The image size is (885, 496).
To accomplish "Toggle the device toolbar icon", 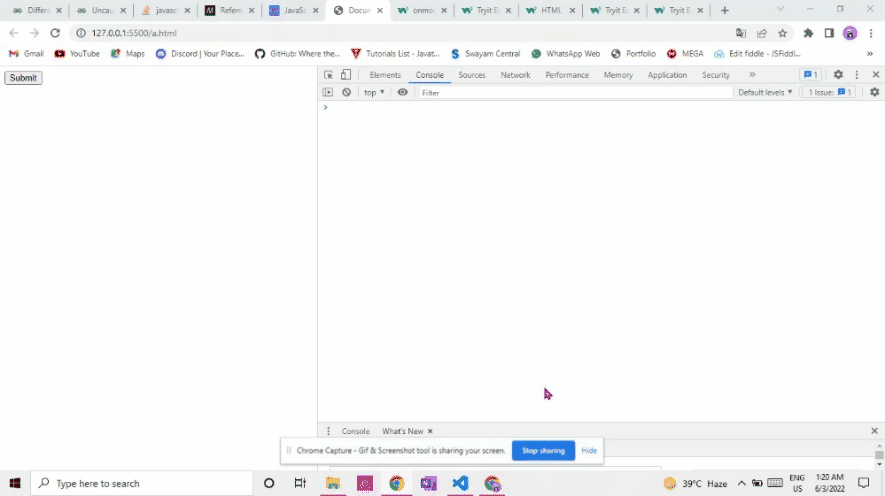I will click(346, 74).
